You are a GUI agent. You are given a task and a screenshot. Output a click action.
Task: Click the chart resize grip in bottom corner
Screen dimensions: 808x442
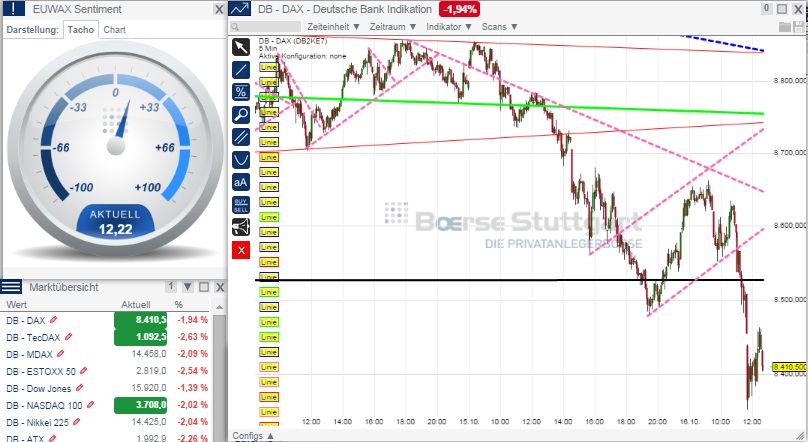tap(801, 435)
